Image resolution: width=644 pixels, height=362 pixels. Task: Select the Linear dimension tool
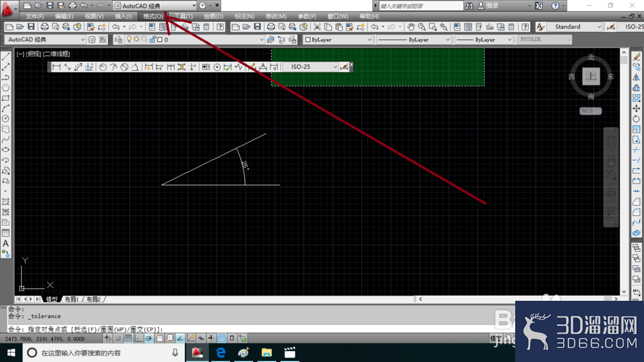[x=57, y=67]
